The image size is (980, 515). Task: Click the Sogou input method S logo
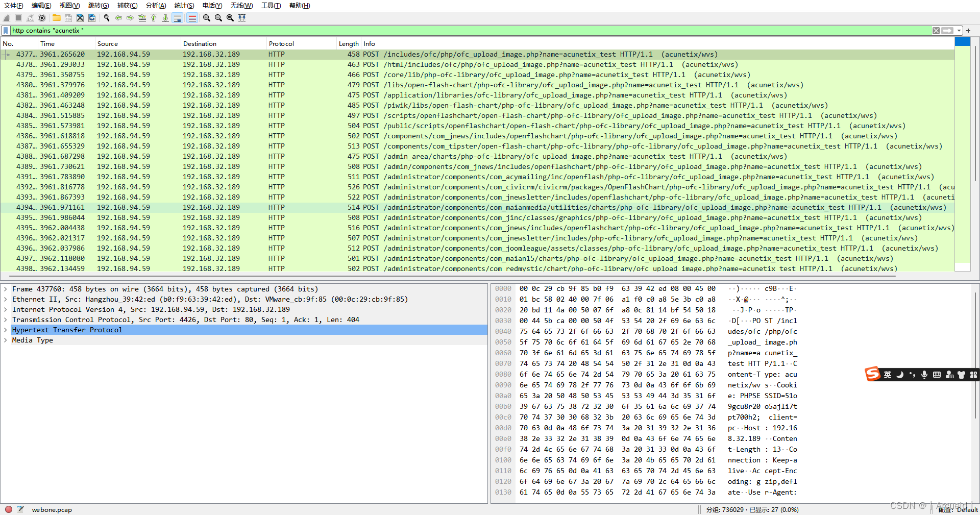tap(872, 374)
